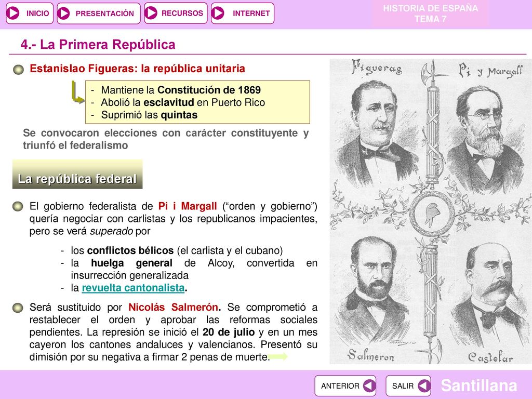532x399 pixels.
Task: Exit using the SALIR button
Action: point(408,386)
